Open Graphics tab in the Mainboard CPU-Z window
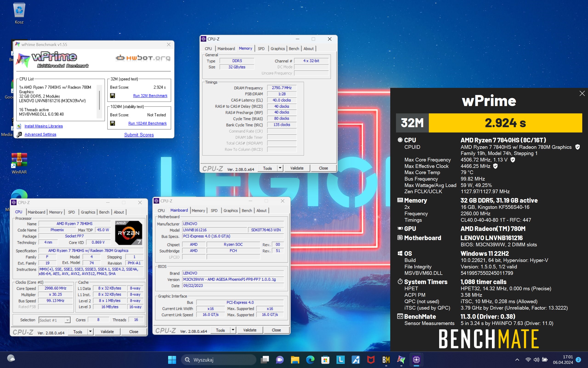 click(x=231, y=210)
